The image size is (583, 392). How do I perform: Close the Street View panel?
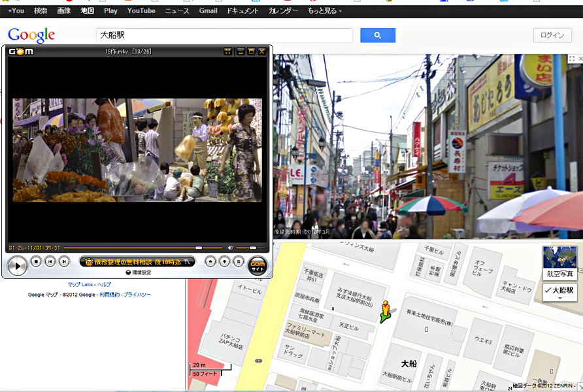coord(580,58)
